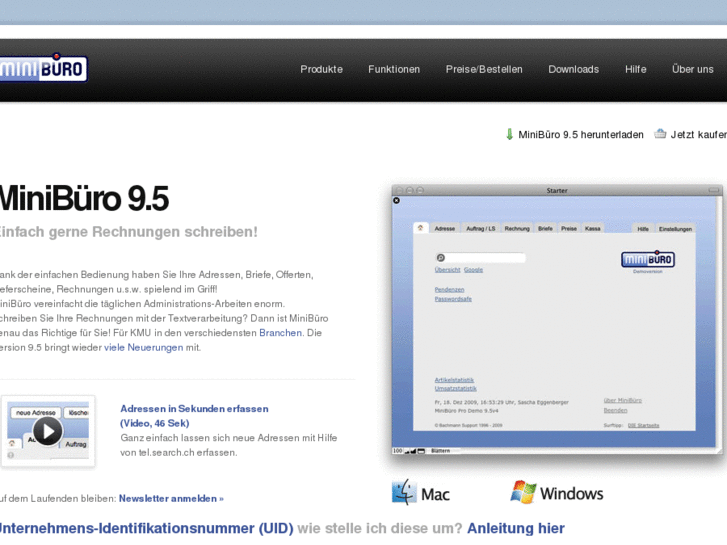Select Hilfe tab in Starter screenshot
The width and height of the screenshot is (727, 545).
[x=643, y=229]
